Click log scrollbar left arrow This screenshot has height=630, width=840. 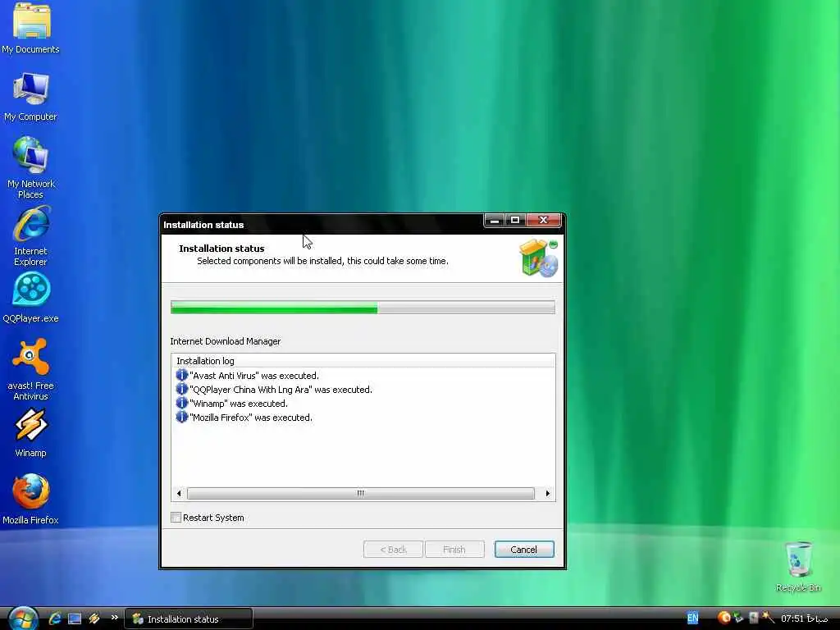pyautogui.click(x=179, y=493)
